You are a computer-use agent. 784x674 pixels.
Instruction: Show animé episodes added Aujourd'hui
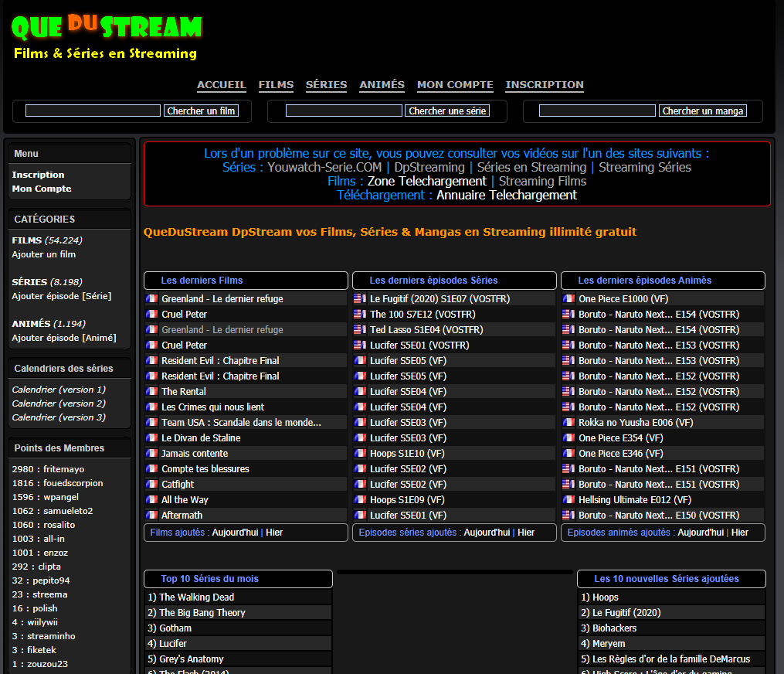click(x=701, y=533)
